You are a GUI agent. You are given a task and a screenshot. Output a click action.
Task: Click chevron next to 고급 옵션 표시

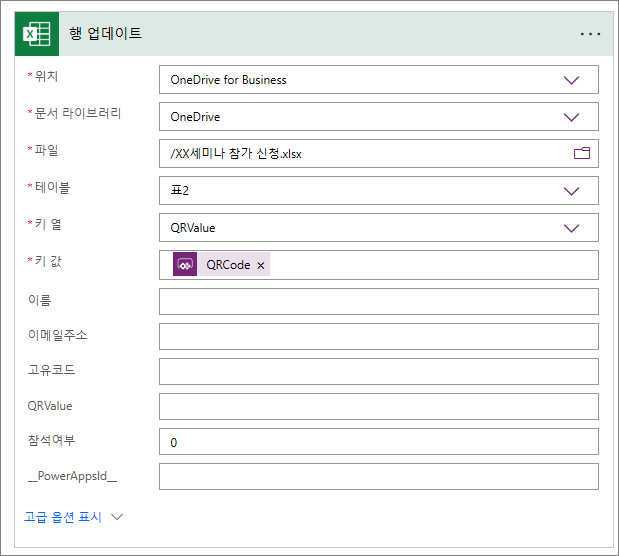(x=117, y=517)
